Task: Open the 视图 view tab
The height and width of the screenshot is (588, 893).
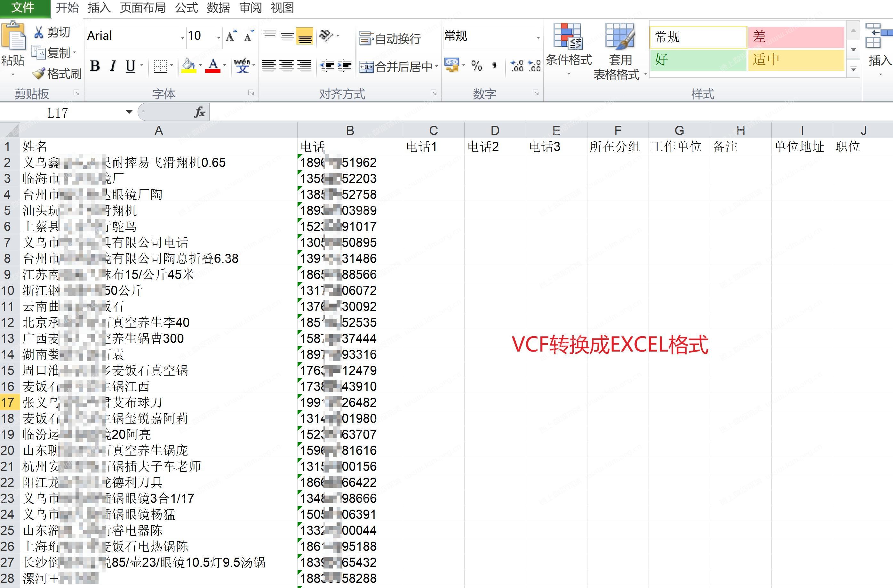Action: [x=282, y=7]
